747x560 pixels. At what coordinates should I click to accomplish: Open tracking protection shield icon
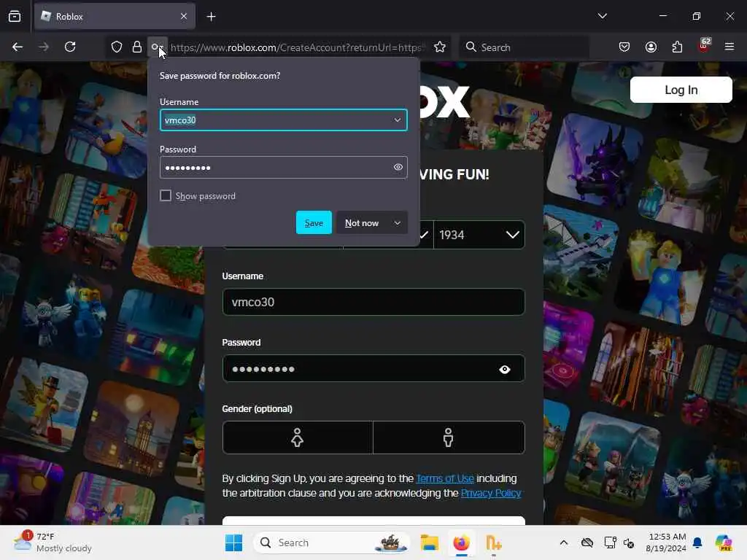tap(117, 47)
